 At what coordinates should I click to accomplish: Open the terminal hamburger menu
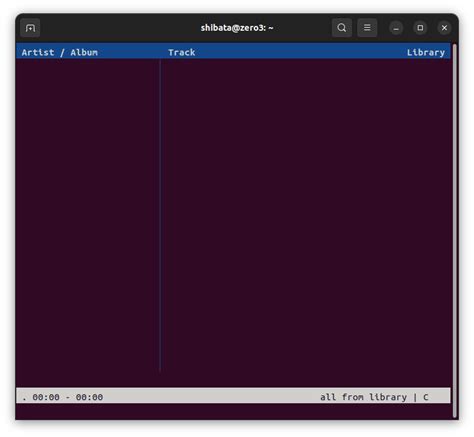tap(367, 28)
